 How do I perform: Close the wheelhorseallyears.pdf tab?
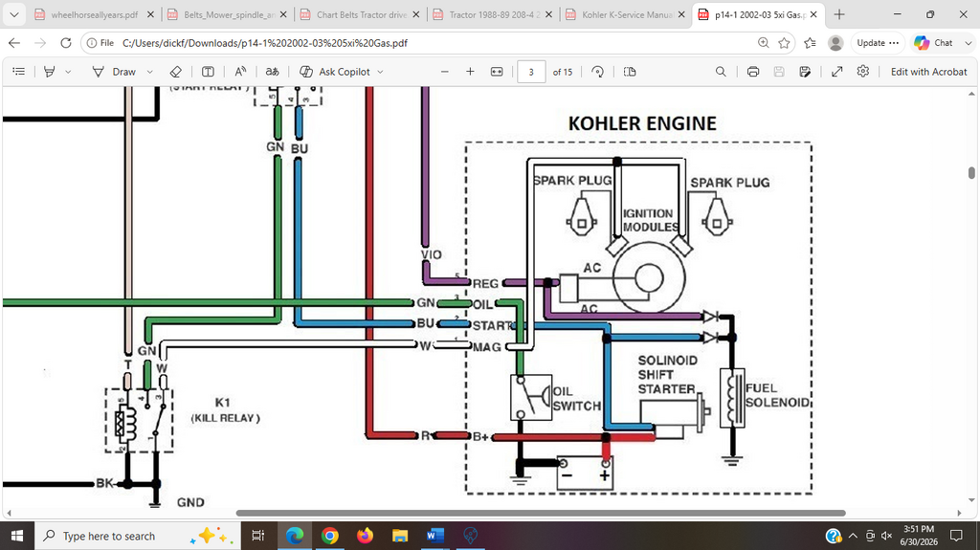point(150,14)
